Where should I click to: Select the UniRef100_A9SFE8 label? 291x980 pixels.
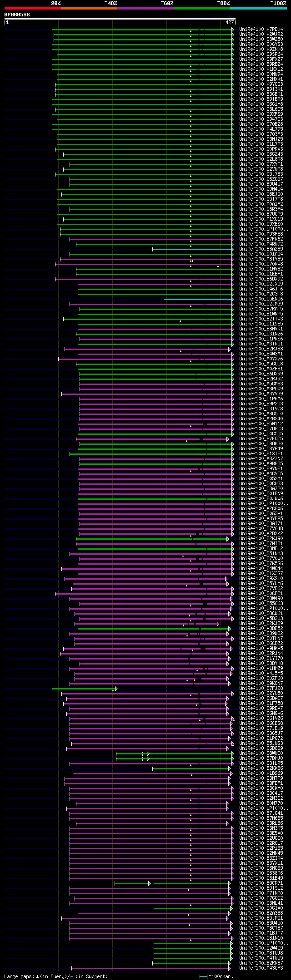[x=261, y=234]
